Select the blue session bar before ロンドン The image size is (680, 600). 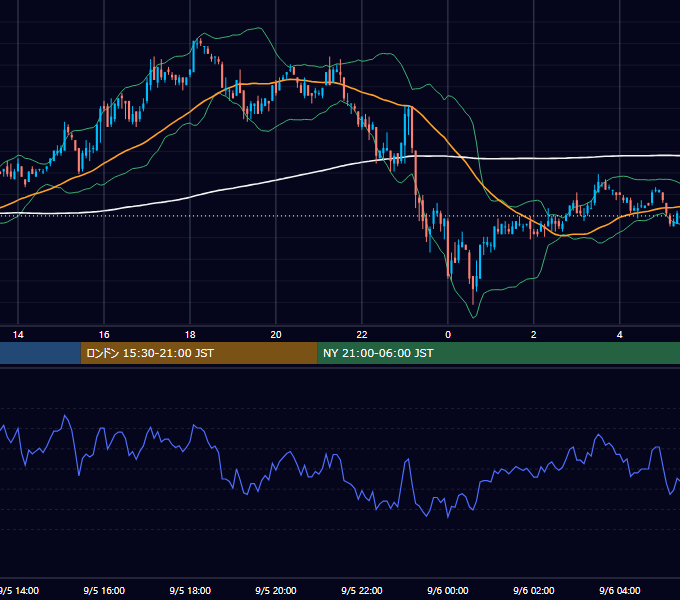(x=40, y=353)
